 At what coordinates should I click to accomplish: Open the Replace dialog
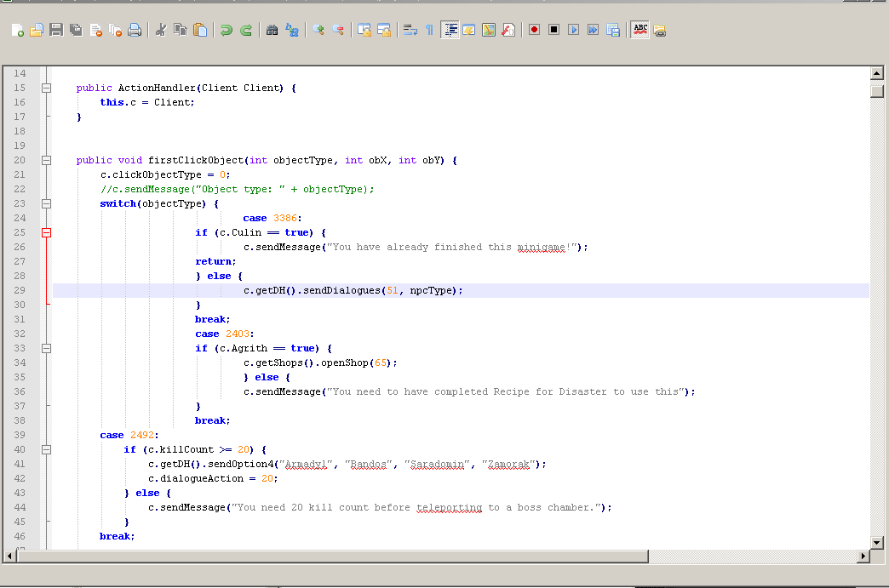(x=292, y=30)
